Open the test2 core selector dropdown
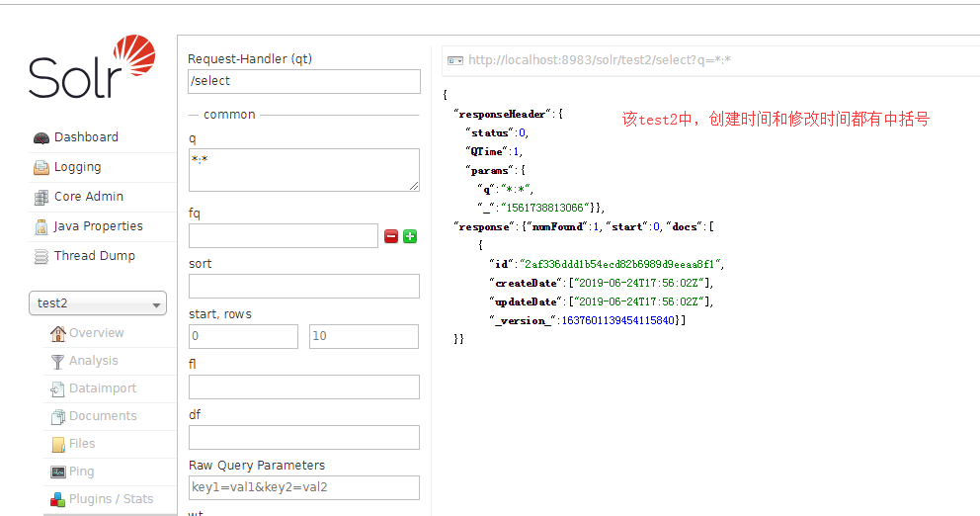The width and height of the screenshot is (980, 516). pyautogui.click(x=98, y=303)
